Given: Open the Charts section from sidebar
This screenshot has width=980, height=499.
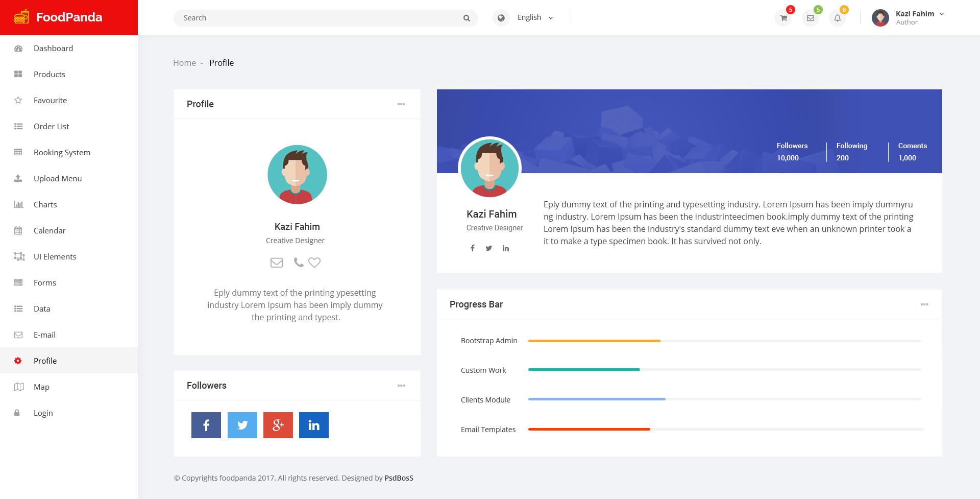Looking at the screenshot, I should click(45, 204).
